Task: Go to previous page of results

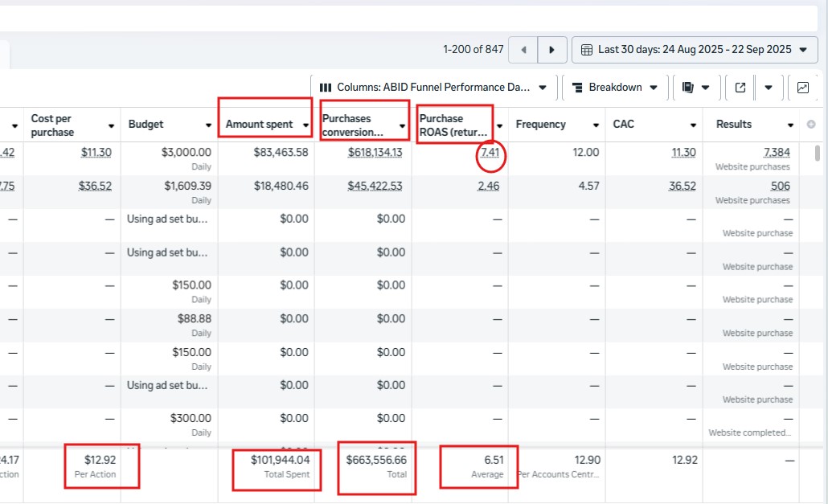Action: click(523, 50)
